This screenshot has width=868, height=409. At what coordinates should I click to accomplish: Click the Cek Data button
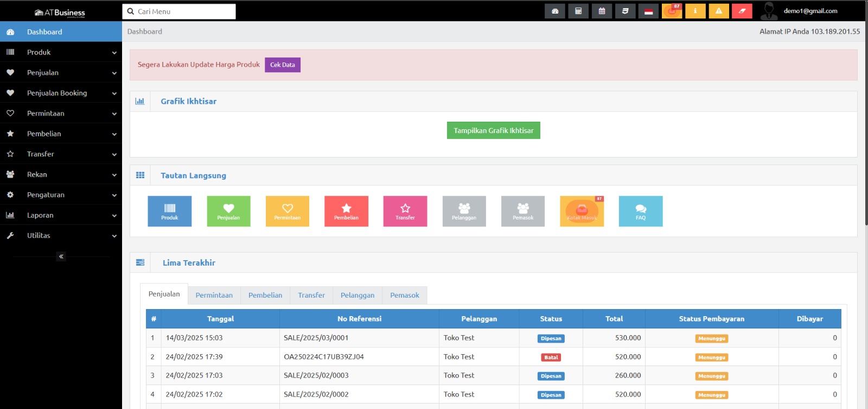pyautogui.click(x=283, y=65)
